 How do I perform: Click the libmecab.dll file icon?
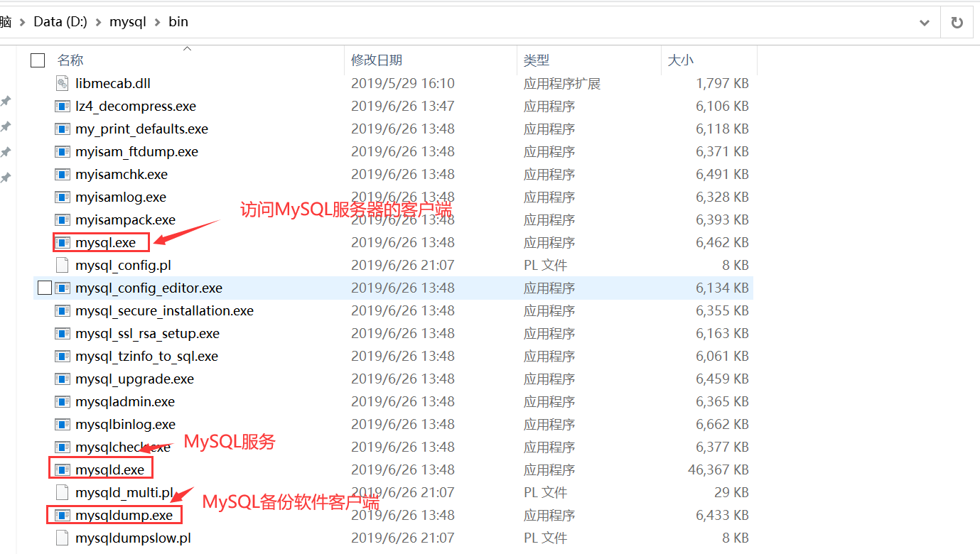63,83
